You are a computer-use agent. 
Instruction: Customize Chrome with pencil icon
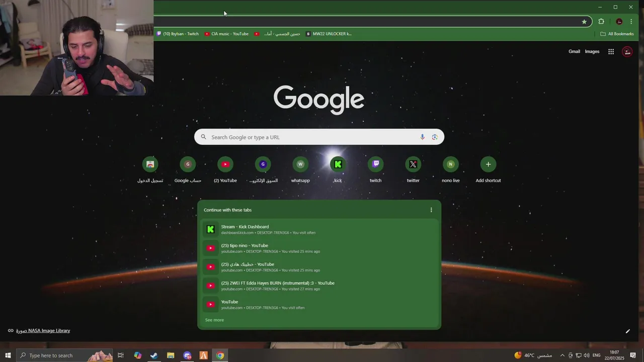click(627, 331)
